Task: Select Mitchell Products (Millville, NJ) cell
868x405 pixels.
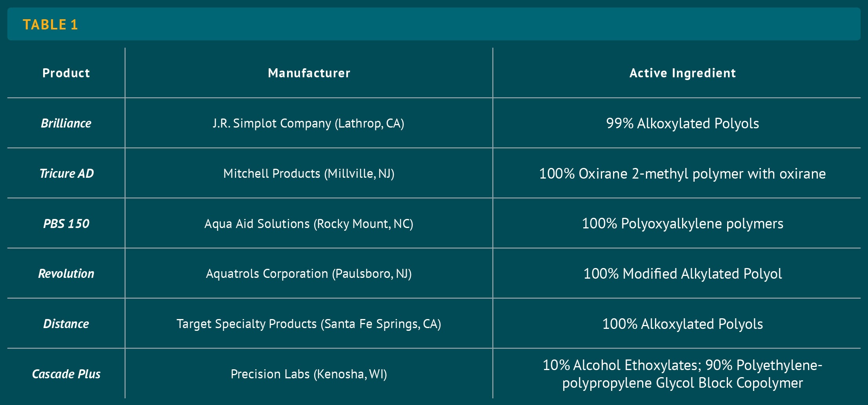Action: pyautogui.click(x=309, y=173)
